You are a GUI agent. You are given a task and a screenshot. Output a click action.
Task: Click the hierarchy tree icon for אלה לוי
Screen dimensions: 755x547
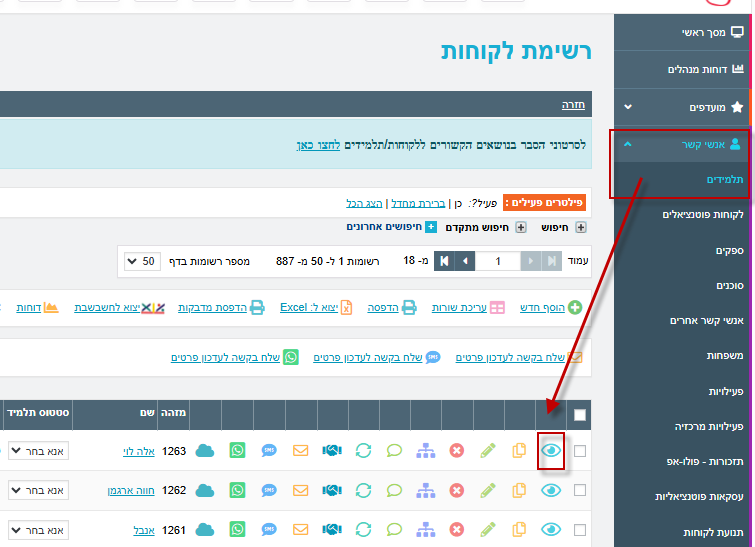click(426, 451)
